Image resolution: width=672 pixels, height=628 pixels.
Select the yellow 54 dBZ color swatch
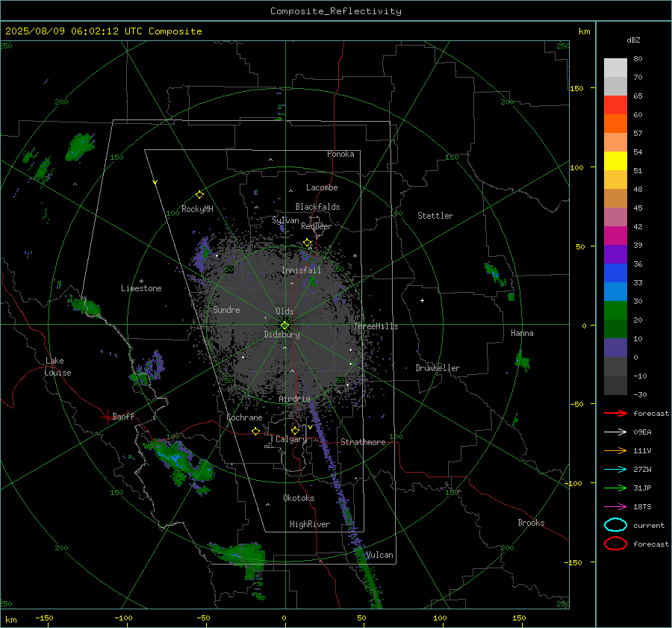tap(615, 161)
